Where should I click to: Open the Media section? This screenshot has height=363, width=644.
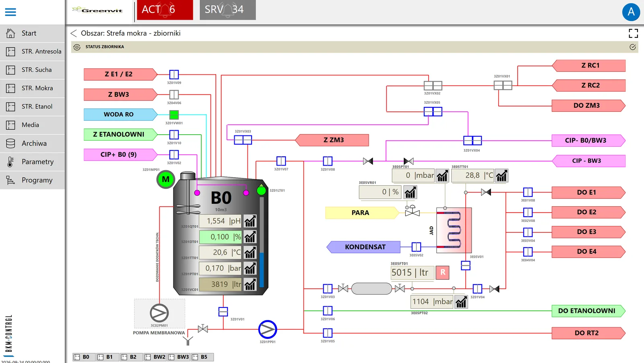(32, 125)
